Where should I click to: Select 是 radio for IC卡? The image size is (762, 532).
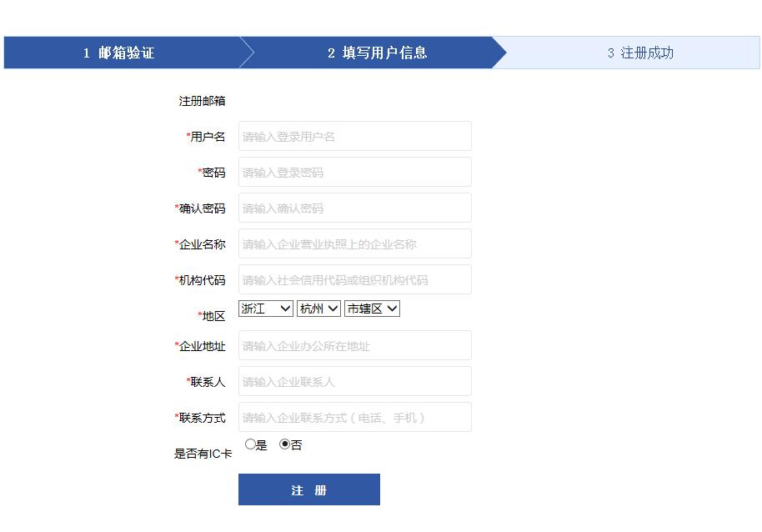(250, 444)
